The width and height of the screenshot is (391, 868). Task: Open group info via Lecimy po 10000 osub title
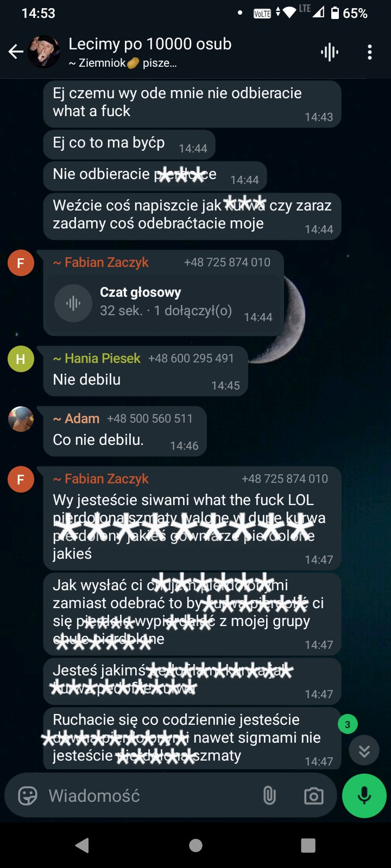point(150,44)
